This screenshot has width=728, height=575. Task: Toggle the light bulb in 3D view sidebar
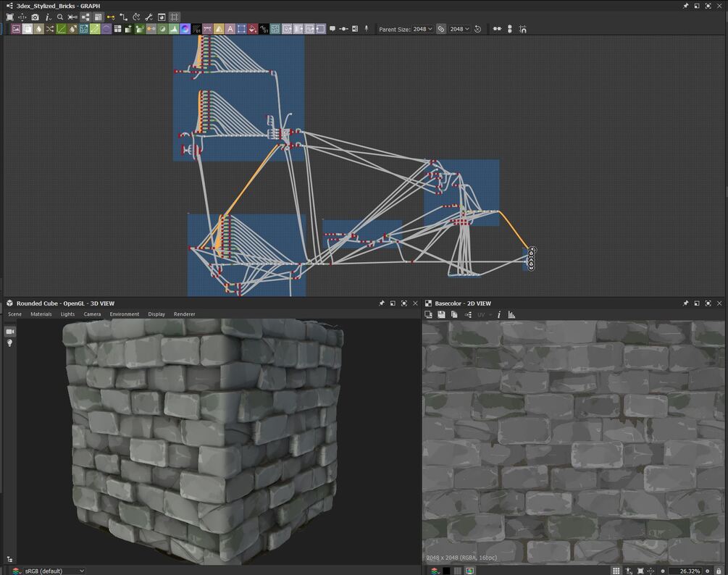click(x=9, y=343)
